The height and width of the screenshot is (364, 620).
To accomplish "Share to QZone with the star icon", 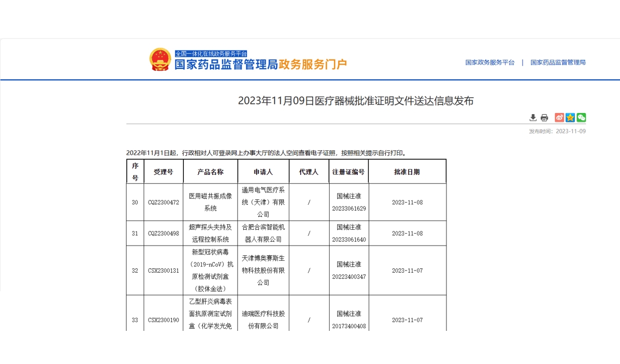I will coord(570,118).
